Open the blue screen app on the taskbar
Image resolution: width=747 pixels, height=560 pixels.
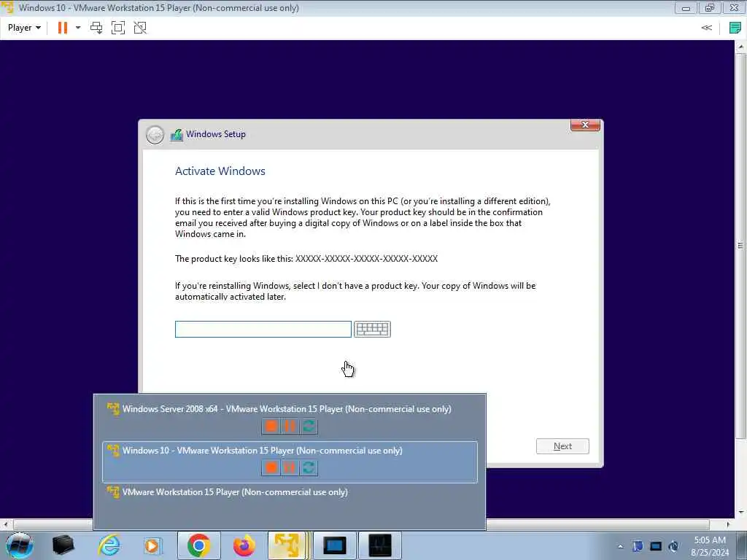(x=334, y=545)
